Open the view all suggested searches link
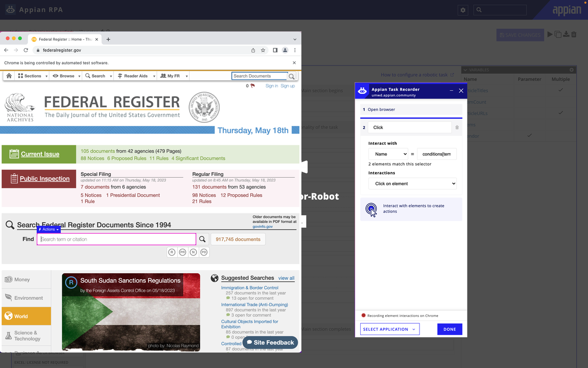This screenshot has width=588, height=368. 286,278
